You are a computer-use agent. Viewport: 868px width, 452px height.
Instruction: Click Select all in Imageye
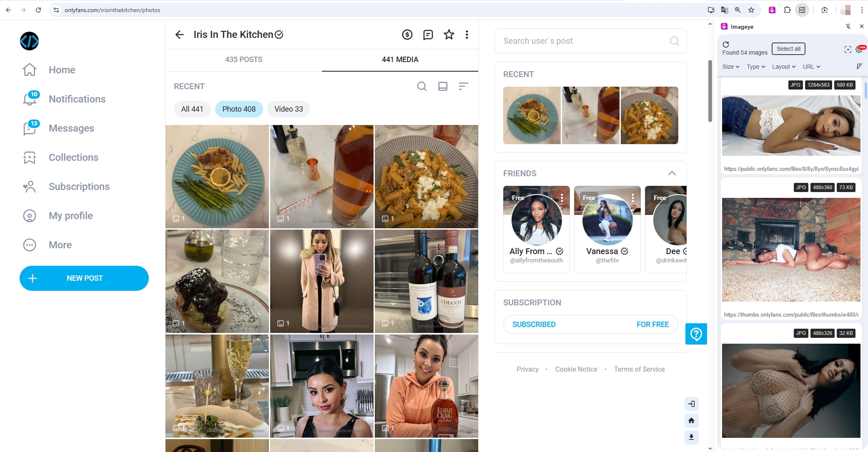[x=788, y=49]
